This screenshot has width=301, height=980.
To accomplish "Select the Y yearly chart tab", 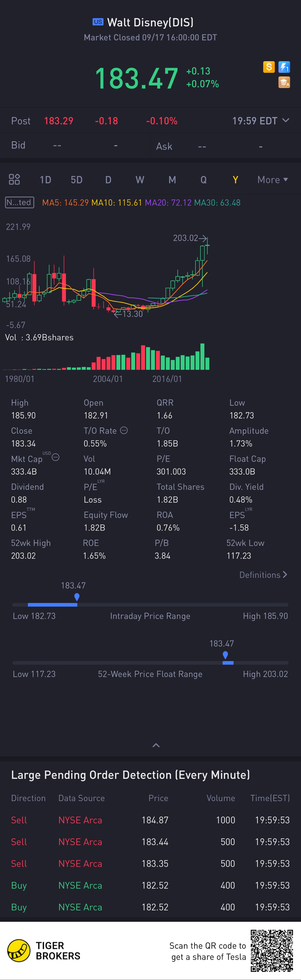I will [x=235, y=179].
